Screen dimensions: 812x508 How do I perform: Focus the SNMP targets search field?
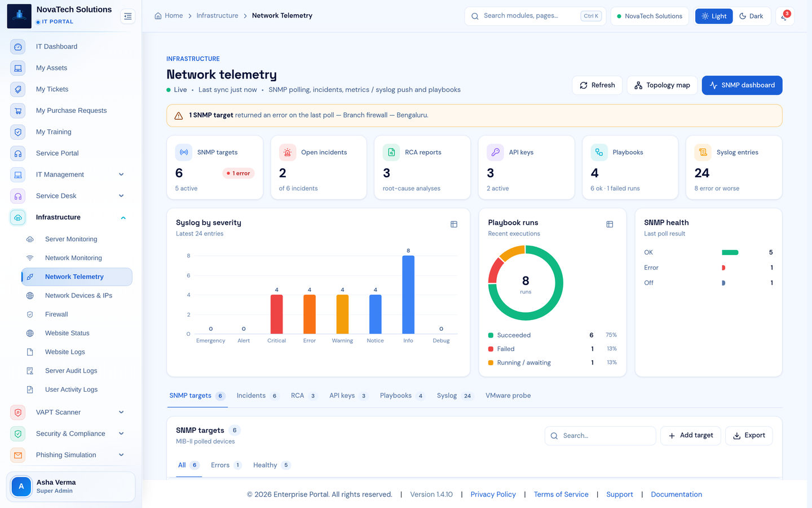coord(600,436)
